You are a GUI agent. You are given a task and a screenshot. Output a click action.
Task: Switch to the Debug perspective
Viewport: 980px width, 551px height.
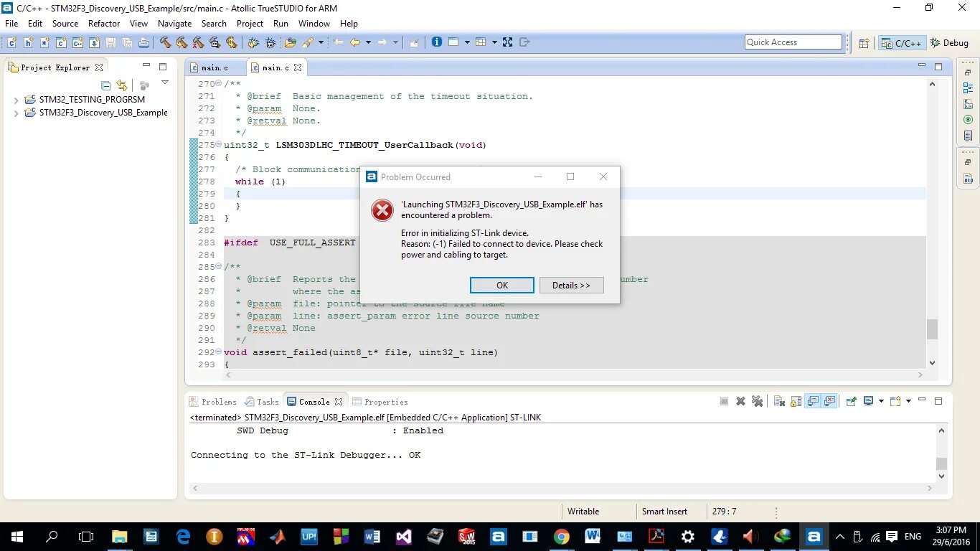[949, 43]
